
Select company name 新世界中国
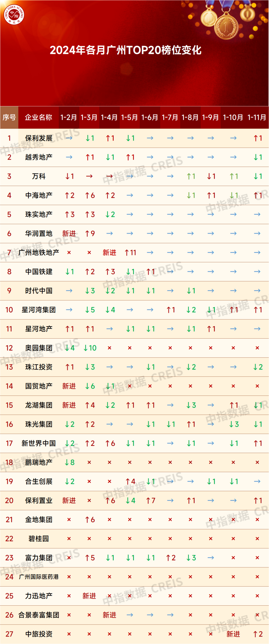[x=39, y=443]
